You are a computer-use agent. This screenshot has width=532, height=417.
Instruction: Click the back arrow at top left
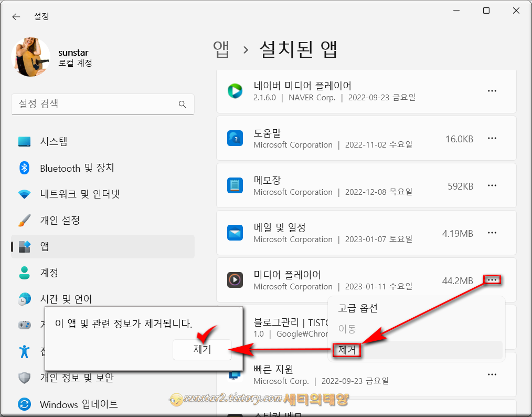[x=16, y=16]
